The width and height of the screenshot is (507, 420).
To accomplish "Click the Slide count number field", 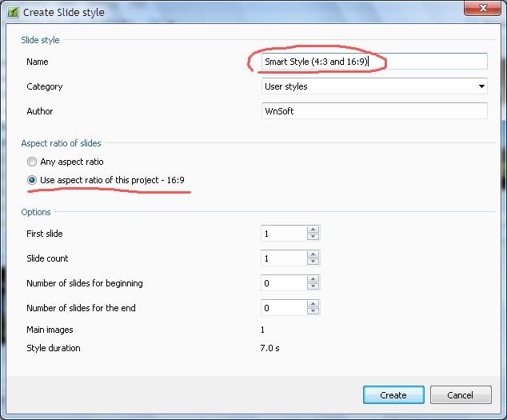I will coord(284,258).
